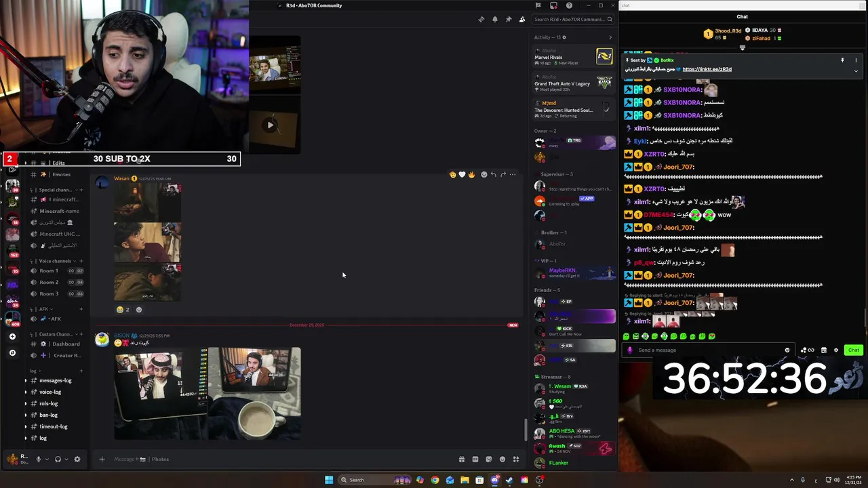
Task: Join voice channel Room 1
Action: pos(57,270)
